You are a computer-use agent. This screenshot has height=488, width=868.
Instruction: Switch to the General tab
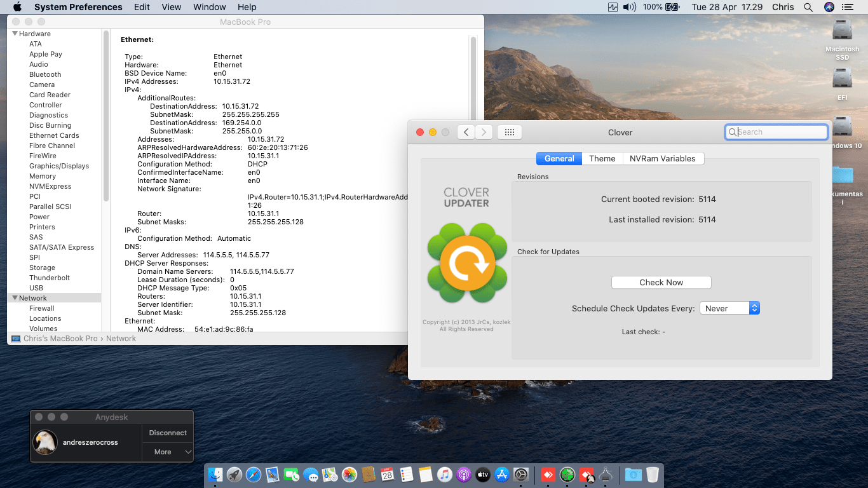(559, 158)
